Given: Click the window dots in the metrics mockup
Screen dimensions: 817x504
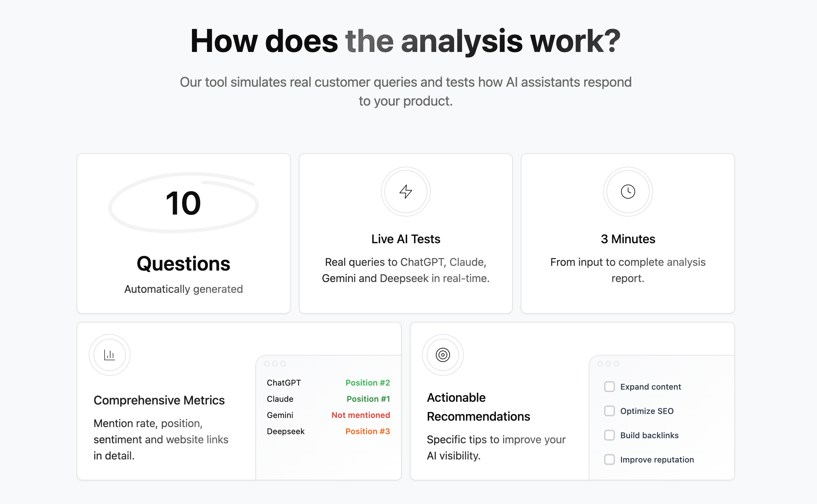Looking at the screenshot, I should [x=275, y=364].
